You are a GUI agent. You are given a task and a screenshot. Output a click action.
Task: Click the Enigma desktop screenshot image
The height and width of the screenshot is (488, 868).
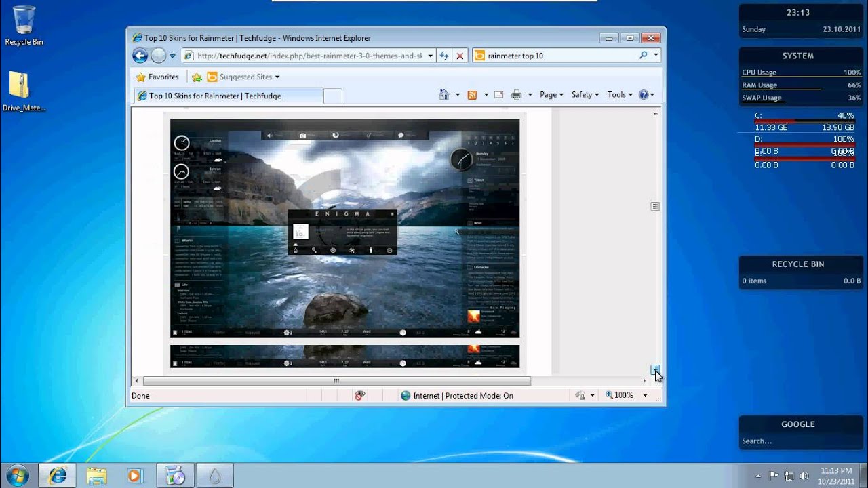pos(344,228)
